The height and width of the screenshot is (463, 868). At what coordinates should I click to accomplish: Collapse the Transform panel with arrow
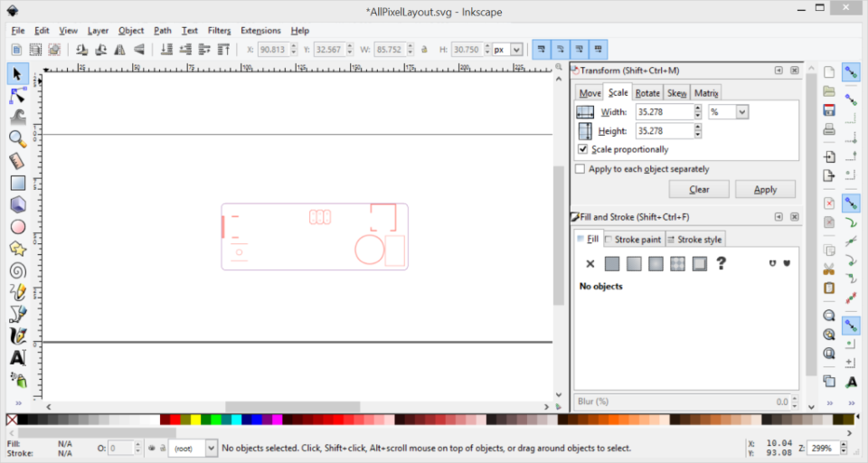[x=778, y=71]
